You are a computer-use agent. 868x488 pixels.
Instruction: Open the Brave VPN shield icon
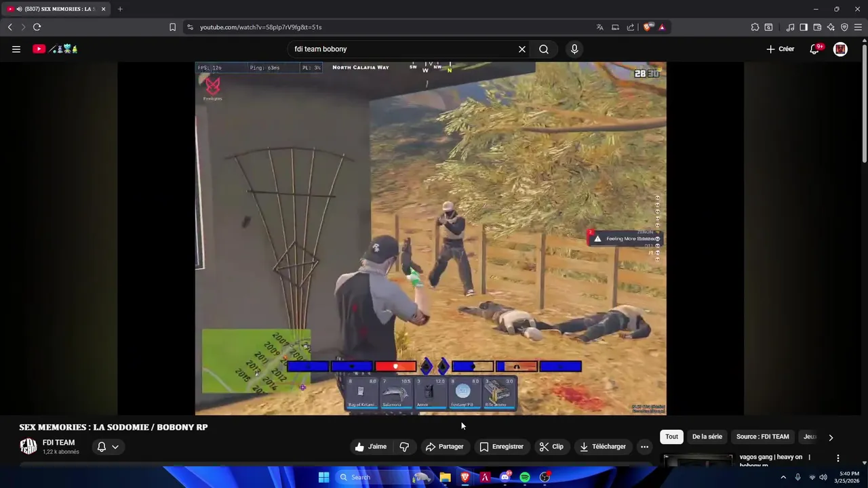click(x=844, y=27)
